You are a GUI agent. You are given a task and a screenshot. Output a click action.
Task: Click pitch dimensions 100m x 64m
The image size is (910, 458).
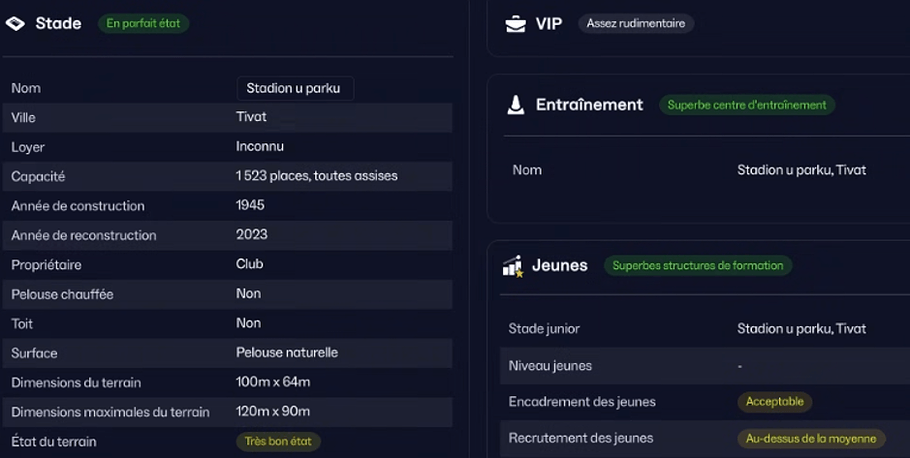coord(273,382)
